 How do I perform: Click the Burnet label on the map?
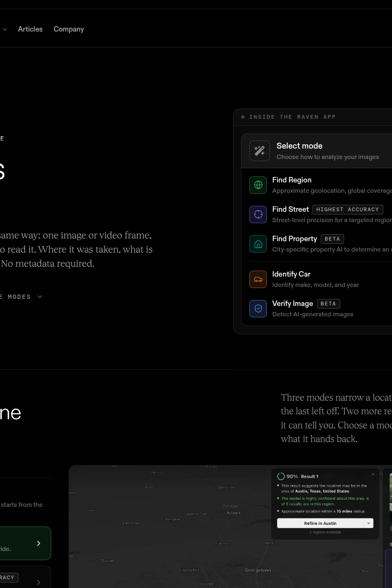click(108, 561)
